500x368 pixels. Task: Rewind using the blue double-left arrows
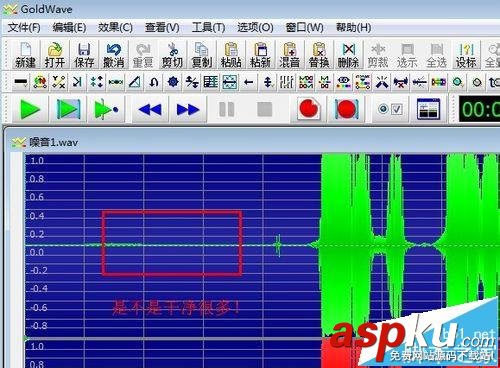coord(150,109)
